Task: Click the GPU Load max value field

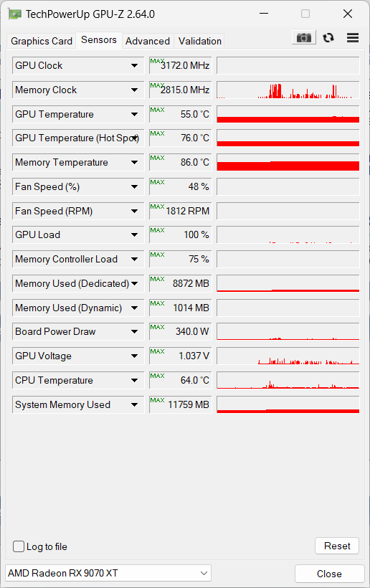Action: 180,234
